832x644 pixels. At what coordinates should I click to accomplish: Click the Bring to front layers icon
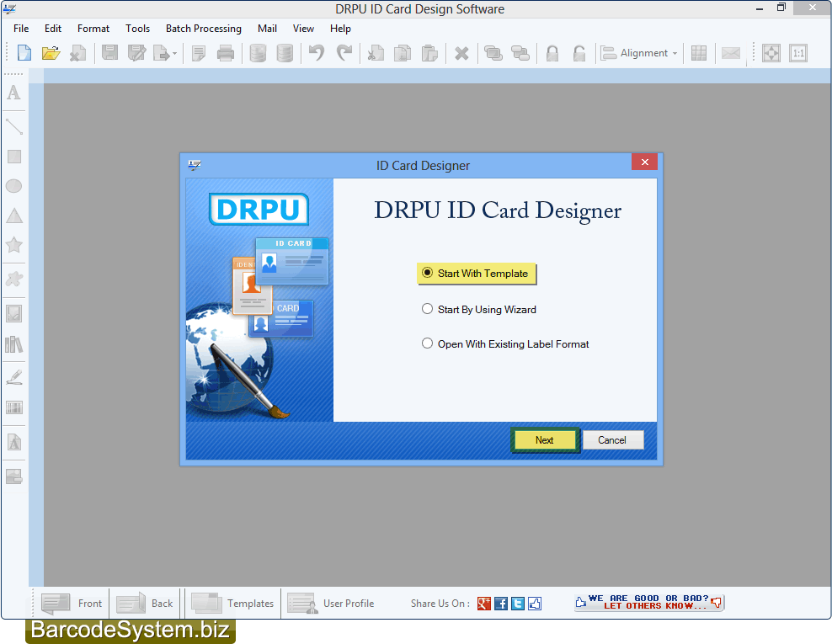[x=493, y=53]
